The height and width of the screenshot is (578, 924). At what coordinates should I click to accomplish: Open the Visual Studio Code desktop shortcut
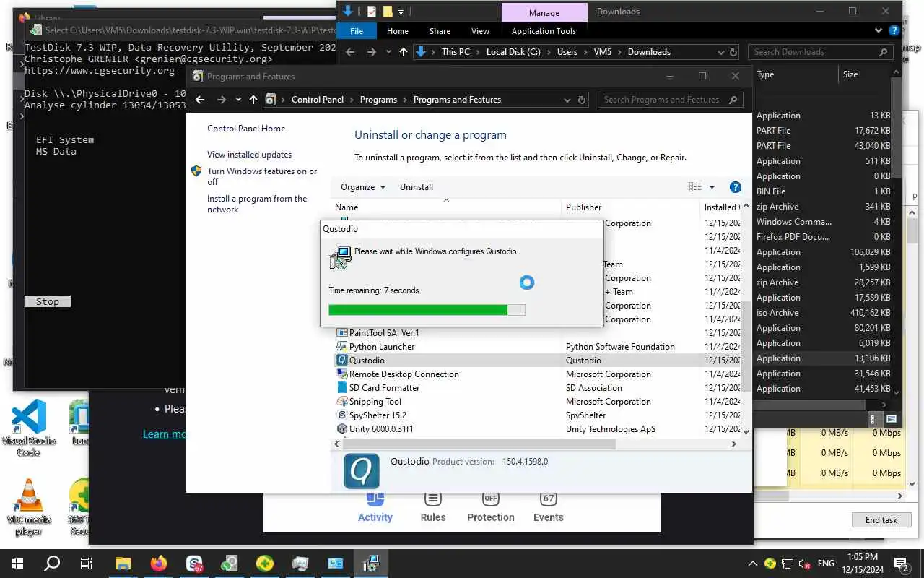pos(29,428)
